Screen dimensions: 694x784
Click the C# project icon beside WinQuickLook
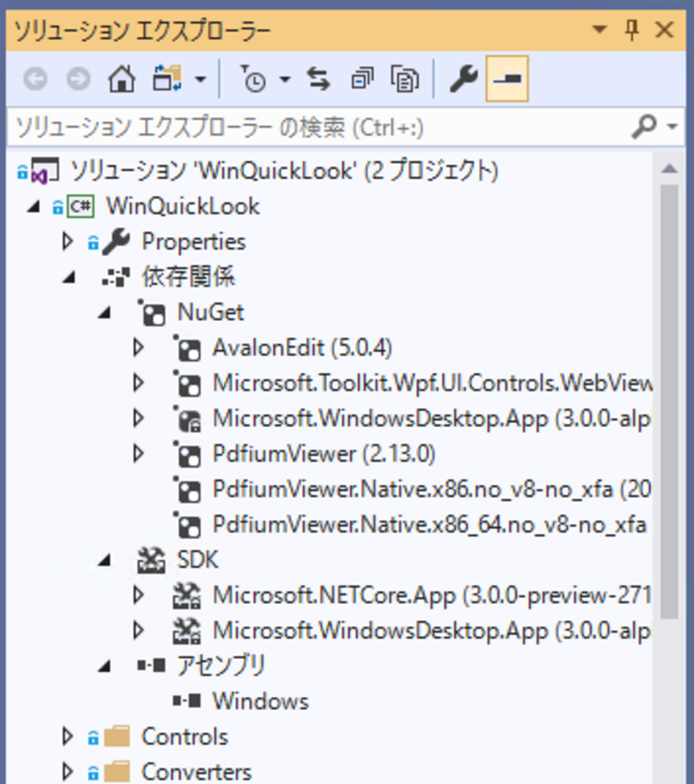click(x=81, y=207)
